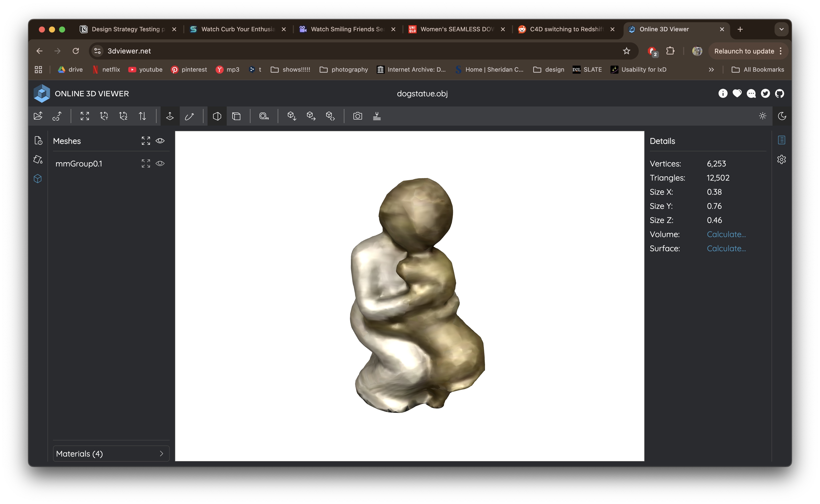Open the 3D printing tool
820x504 pixels.
pos(377,116)
